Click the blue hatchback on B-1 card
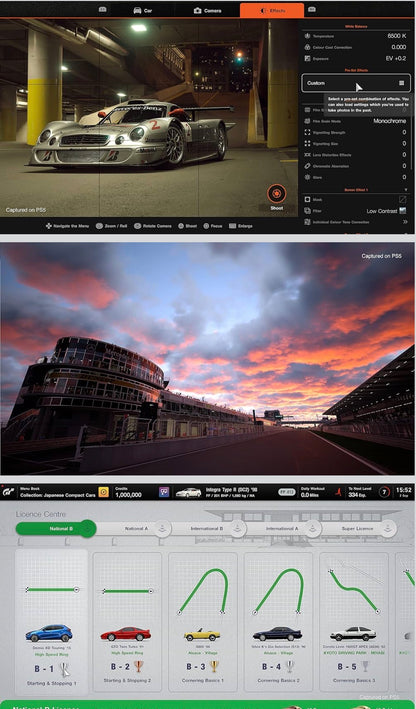The height and width of the screenshot is (709, 416). point(49,633)
